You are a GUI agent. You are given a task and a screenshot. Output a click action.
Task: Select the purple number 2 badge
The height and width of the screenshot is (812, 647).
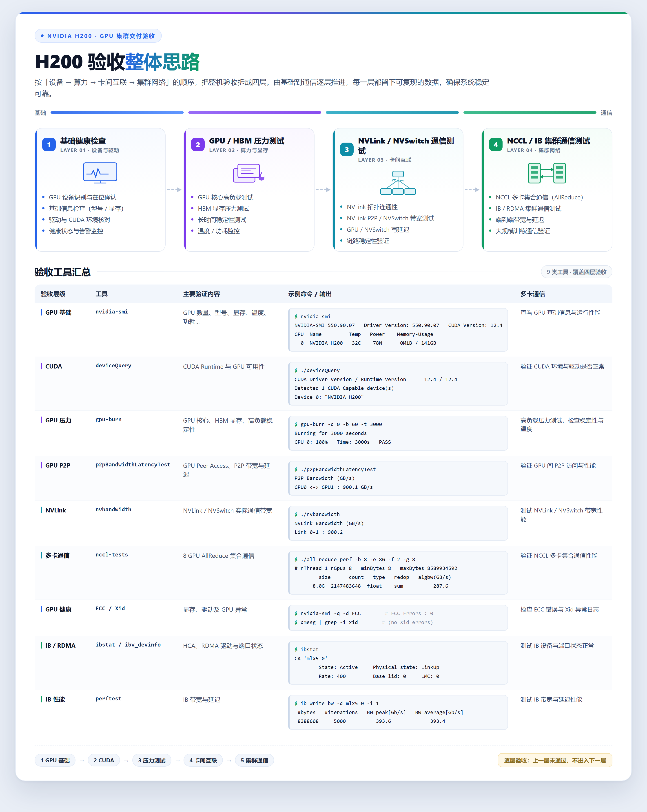198,145
